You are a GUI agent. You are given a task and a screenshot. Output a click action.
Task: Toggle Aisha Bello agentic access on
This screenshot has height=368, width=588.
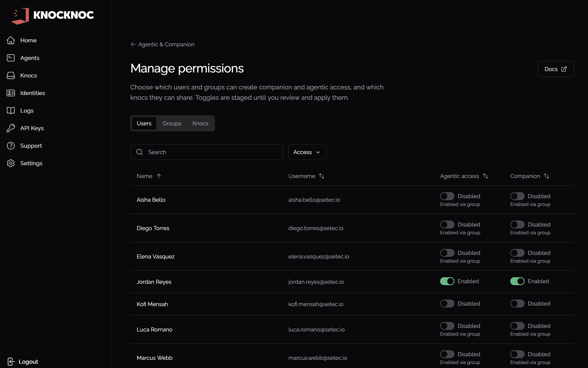pyautogui.click(x=447, y=196)
